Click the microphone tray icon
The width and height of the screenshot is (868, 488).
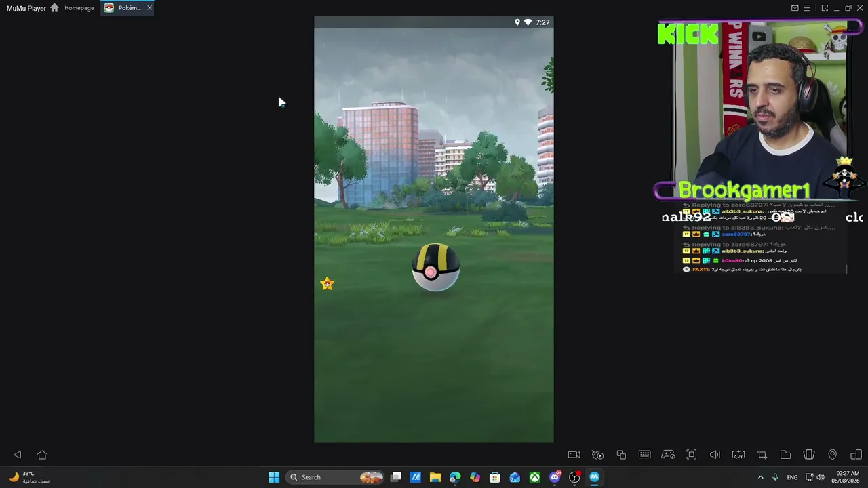pyautogui.click(x=775, y=477)
